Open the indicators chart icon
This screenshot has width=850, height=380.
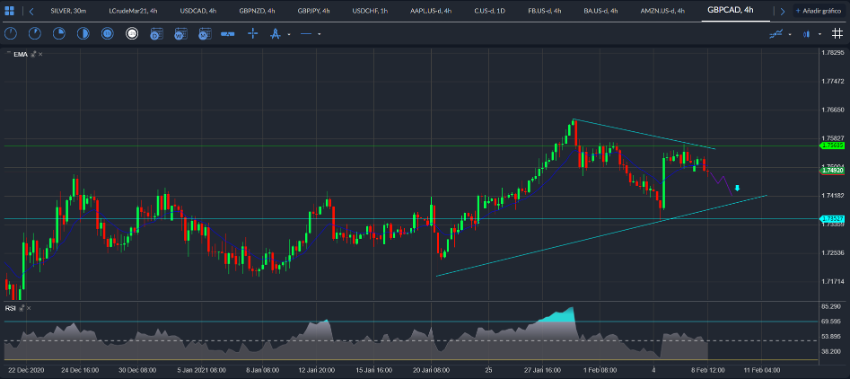[x=776, y=34]
